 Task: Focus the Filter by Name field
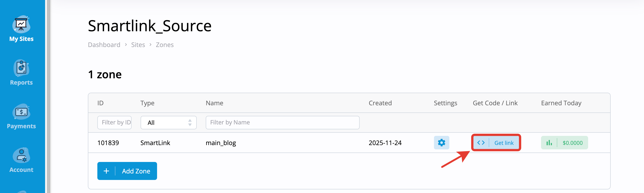[x=283, y=123]
